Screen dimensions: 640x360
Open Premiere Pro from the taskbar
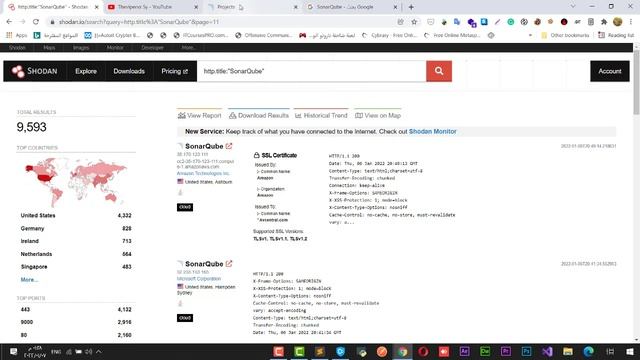506,351
